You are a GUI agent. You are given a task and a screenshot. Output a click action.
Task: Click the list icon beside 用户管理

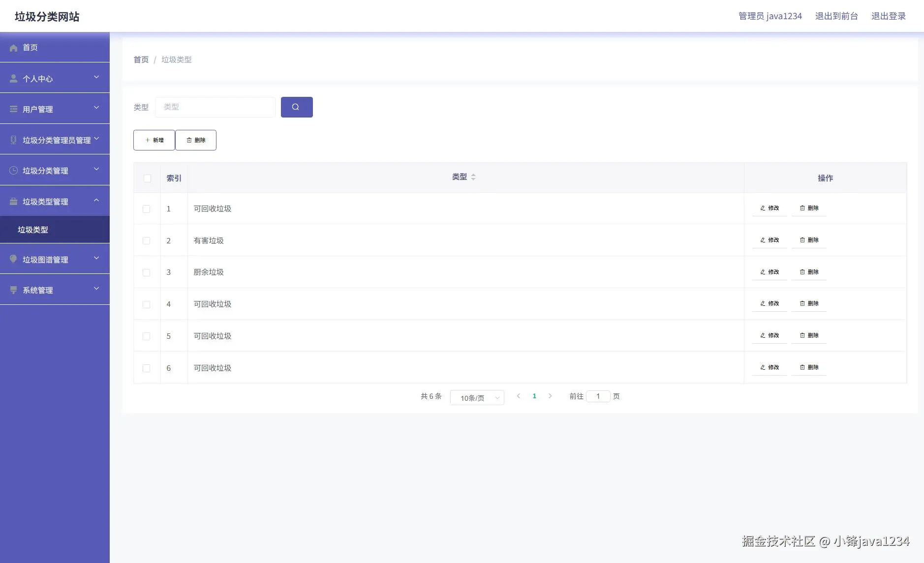[x=13, y=109]
